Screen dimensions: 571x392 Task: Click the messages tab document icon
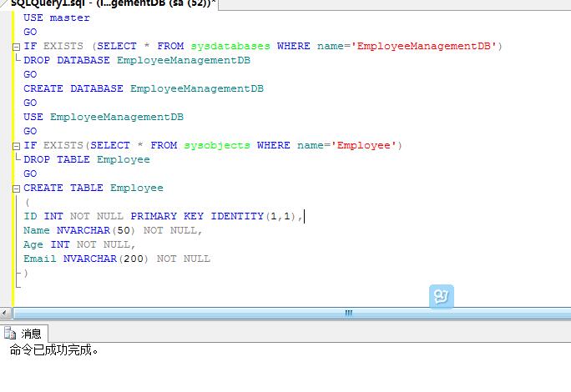(x=10, y=334)
